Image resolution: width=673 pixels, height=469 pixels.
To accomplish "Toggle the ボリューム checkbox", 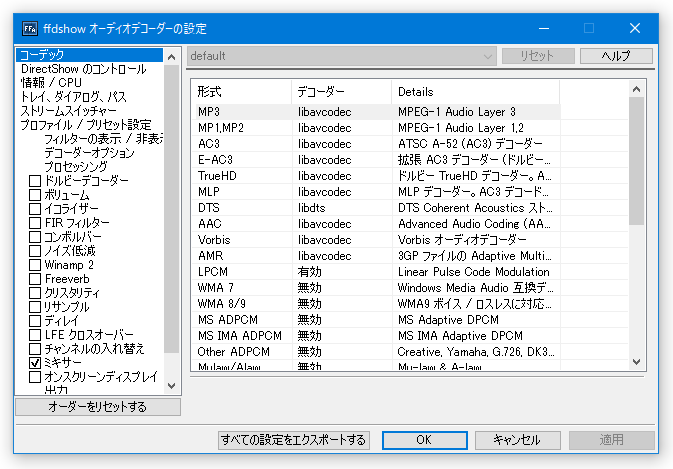I will click(35, 195).
